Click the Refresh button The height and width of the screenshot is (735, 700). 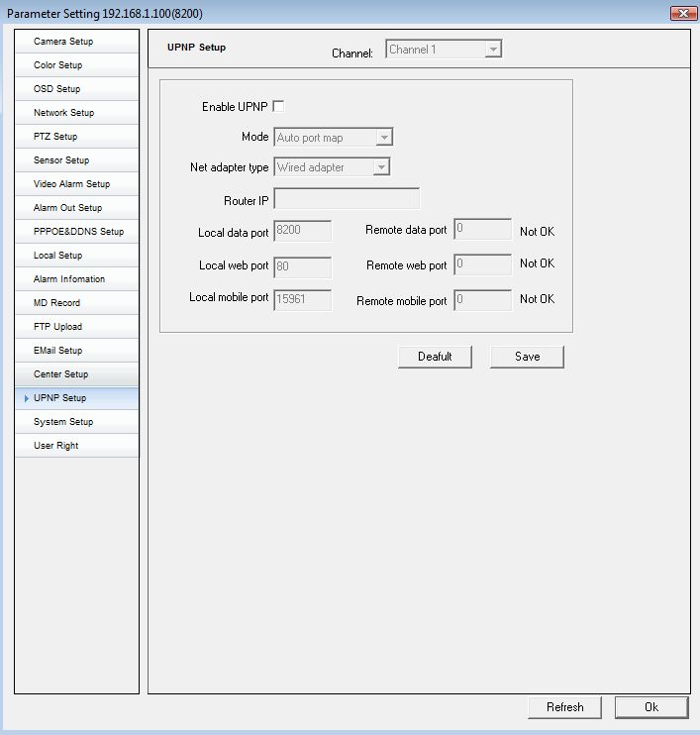click(564, 707)
